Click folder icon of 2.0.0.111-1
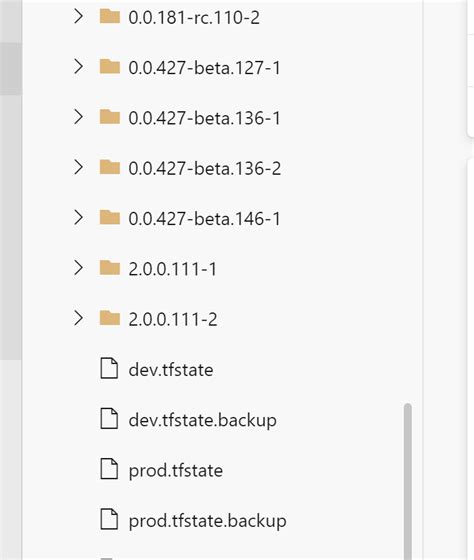 110,268
